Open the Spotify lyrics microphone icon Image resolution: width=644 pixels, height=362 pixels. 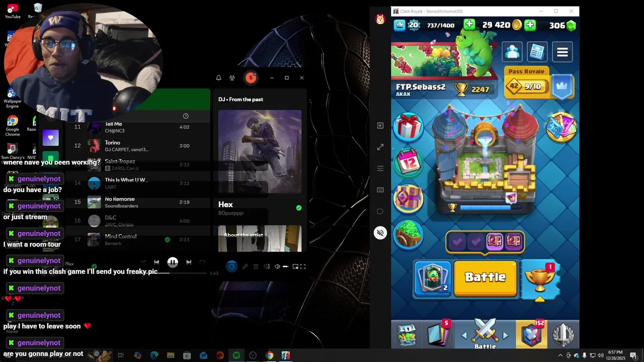pyautogui.click(x=245, y=266)
